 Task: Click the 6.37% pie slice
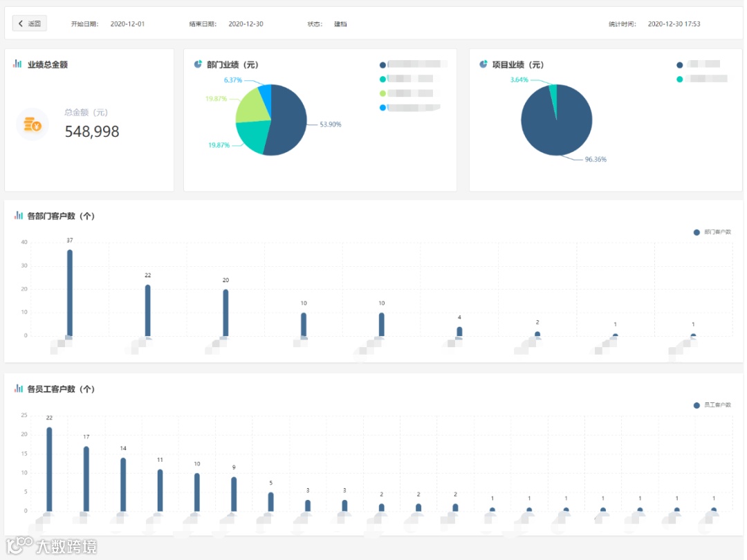[266, 97]
